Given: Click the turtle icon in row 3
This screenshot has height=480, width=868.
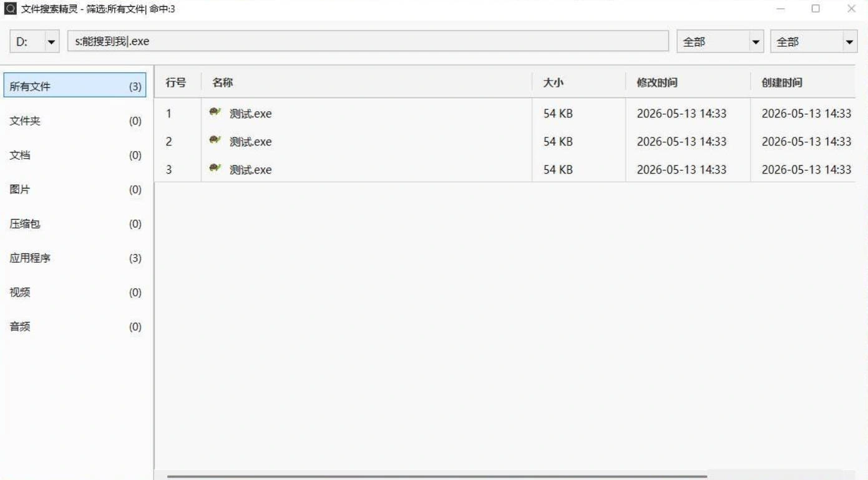Looking at the screenshot, I should [x=215, y=169].
